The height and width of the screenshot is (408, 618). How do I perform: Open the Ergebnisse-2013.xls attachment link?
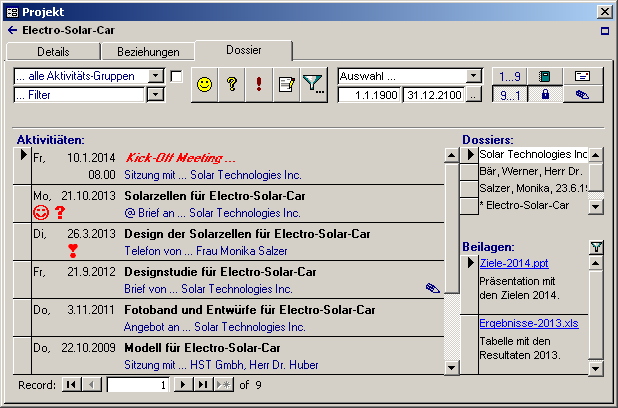coord(529,323)
